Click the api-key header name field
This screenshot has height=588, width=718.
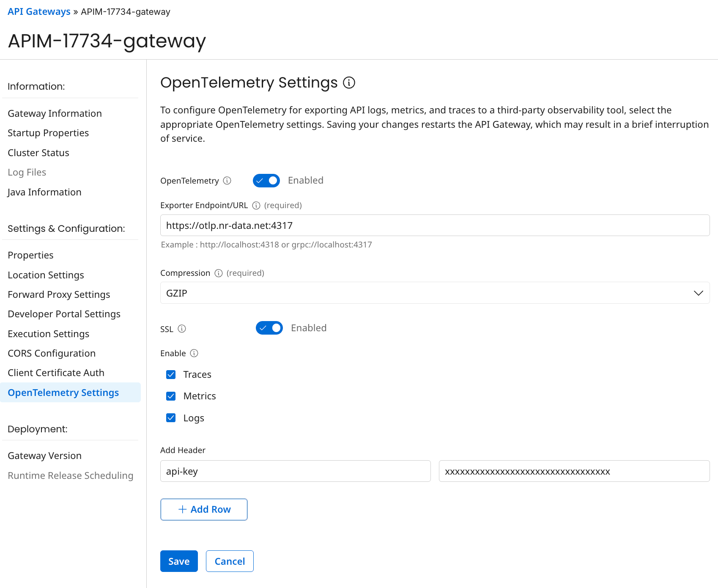click(x=295, y=471)
